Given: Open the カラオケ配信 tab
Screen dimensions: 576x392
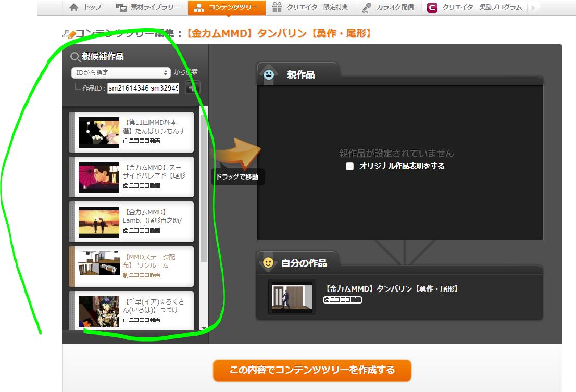Looking at the screenshot, I should click(x=389, y=7).
